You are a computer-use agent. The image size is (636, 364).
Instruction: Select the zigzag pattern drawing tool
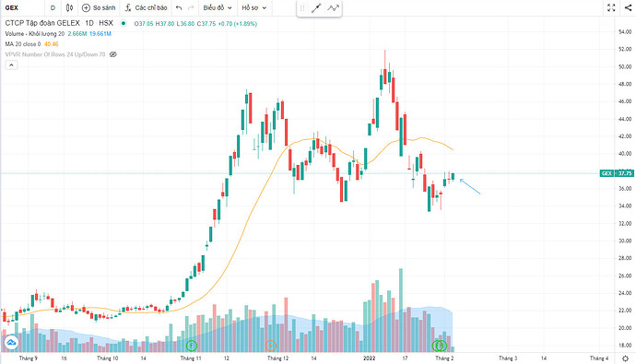[333, 8]
